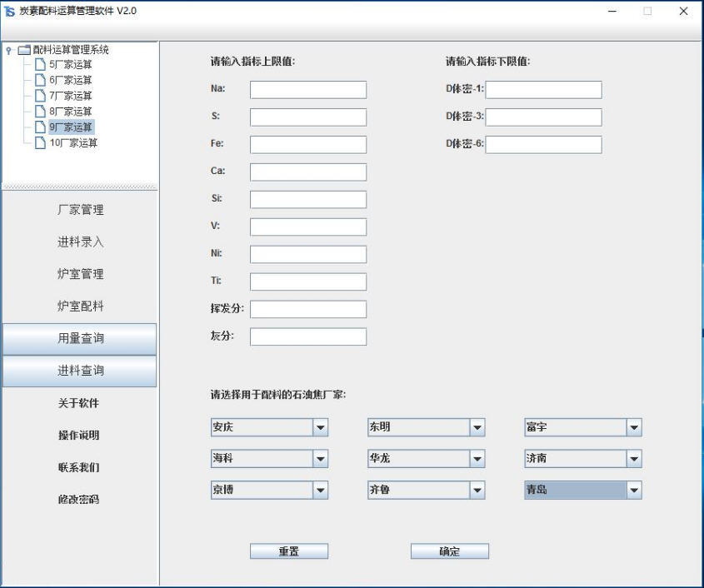Focus the D体密-1 lower limit field
704x588 pixels.
click(543, 90)
